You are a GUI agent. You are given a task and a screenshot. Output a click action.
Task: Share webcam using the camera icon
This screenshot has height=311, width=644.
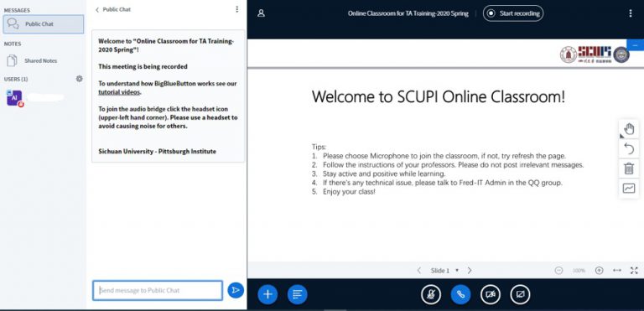pyautogui.click(x=491, y=294)
